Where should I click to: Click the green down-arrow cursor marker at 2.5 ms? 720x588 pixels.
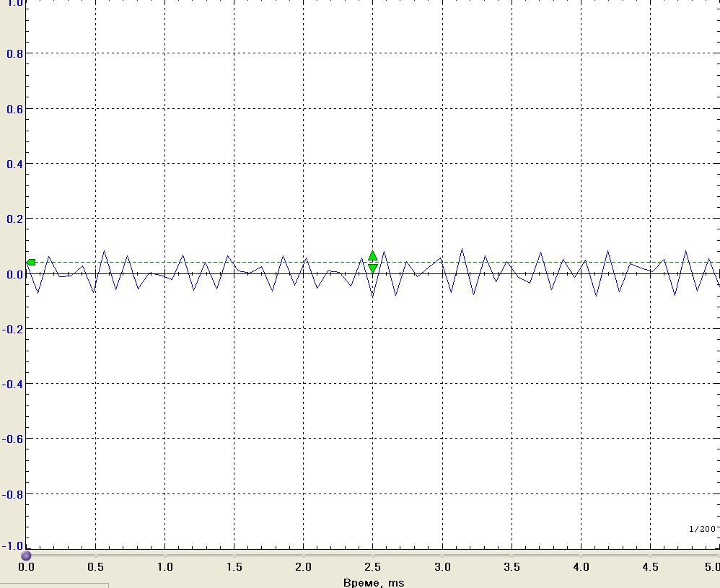373,268
